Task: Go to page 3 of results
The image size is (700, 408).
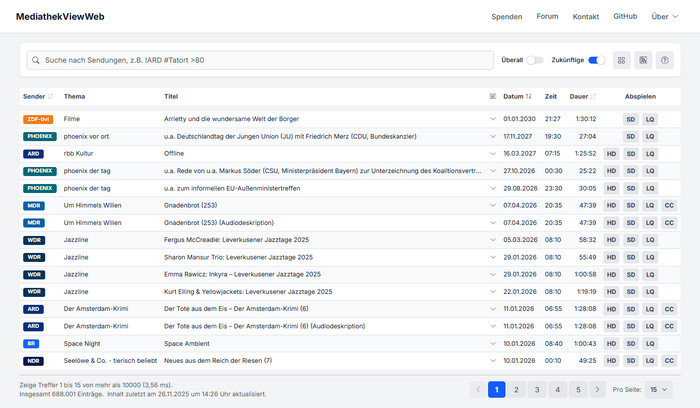Action: pos(537,389)
